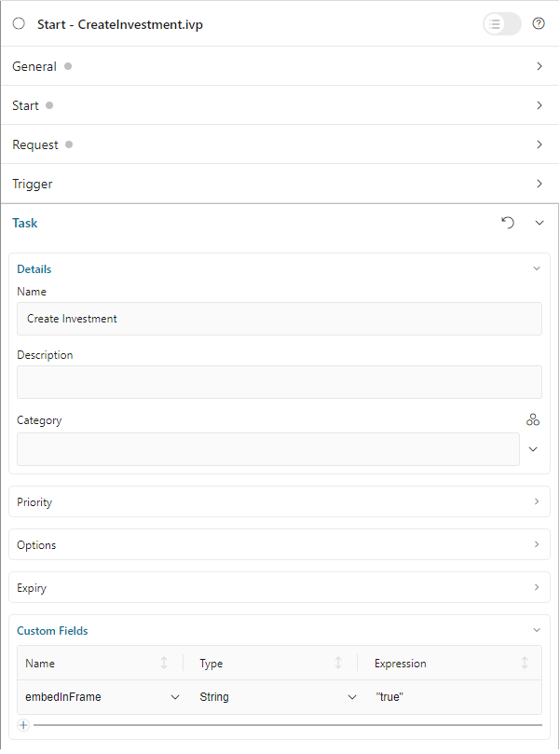Open the embedInFrame name dropdown
This screenshot has height=754, width=560.
(x=174, y=696)
